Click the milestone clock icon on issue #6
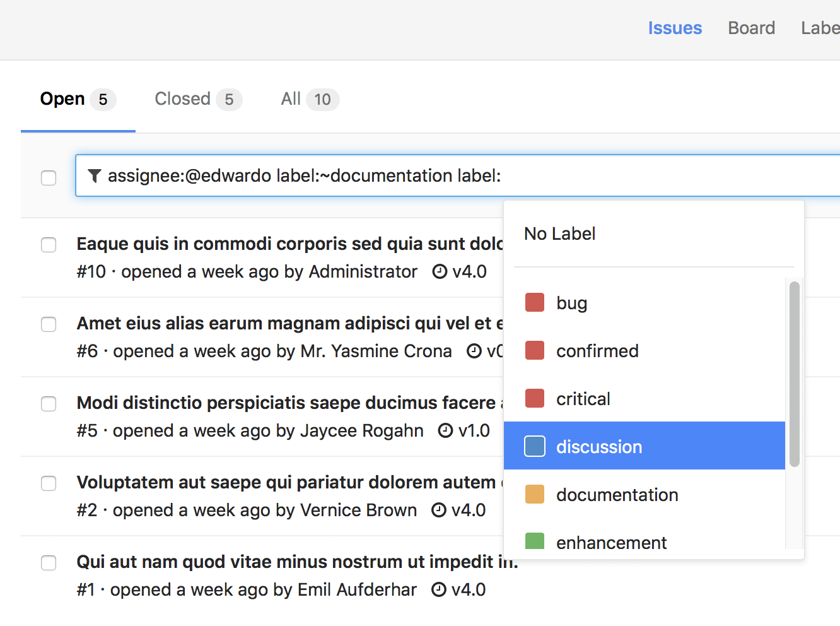 coord(474,350)
